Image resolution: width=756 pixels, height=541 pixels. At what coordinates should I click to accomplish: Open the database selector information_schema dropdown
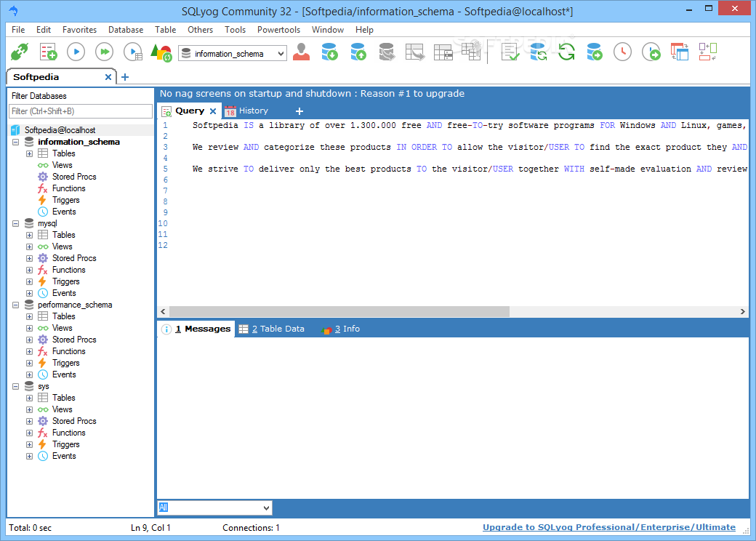[x=233, y=54]
